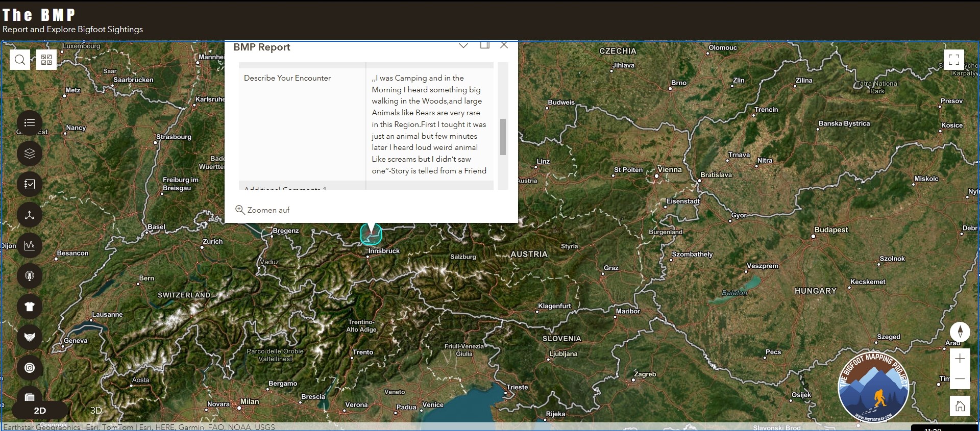Click the Zoomen auf link
Image resolution: width=980 pixels, height=431 pixels.
[262, 210]
